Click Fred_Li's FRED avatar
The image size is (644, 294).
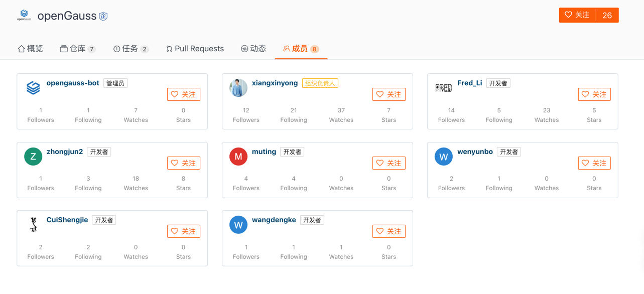click(x=444, y=88)
